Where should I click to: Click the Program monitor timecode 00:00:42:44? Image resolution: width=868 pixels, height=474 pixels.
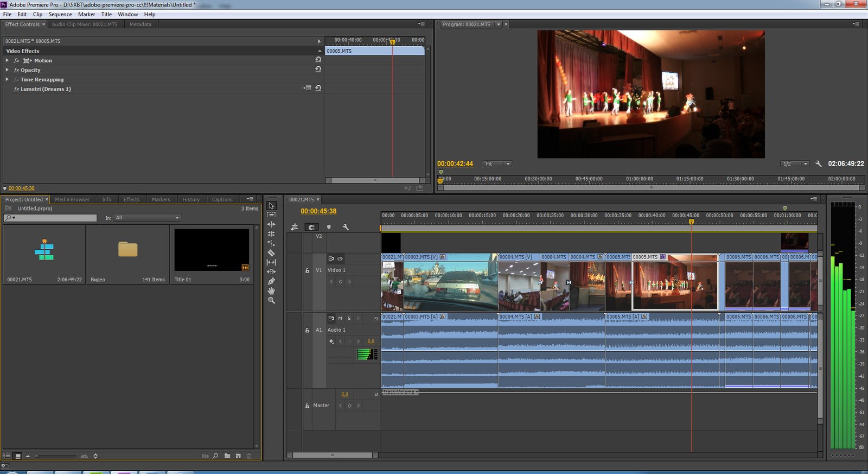455,163
